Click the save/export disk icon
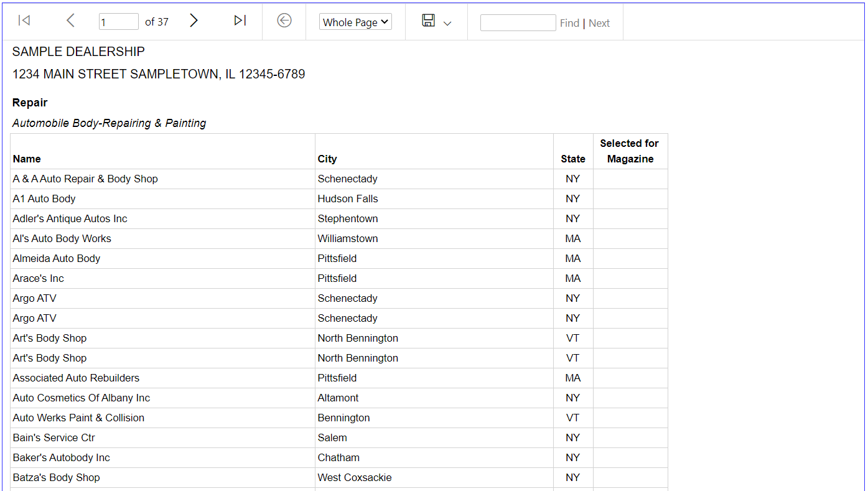This screenshot has width=868, height=491. [x=428, y=21]
